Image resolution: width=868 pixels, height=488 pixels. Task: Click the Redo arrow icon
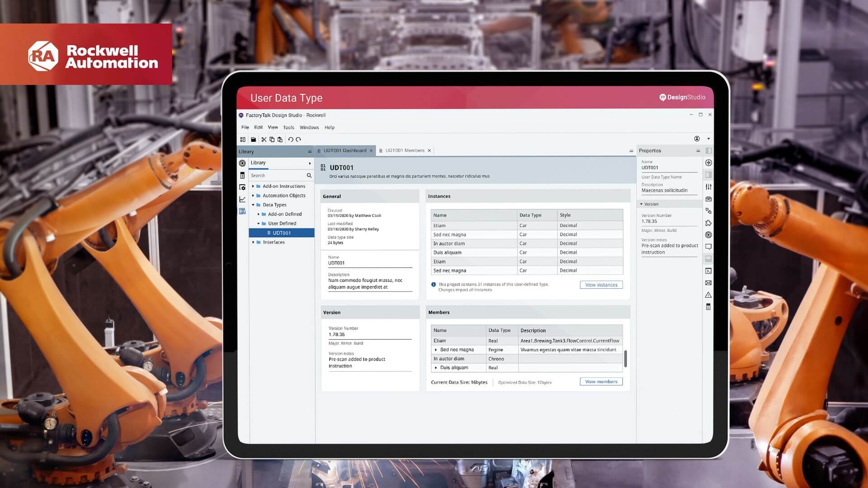coord(298,140)
